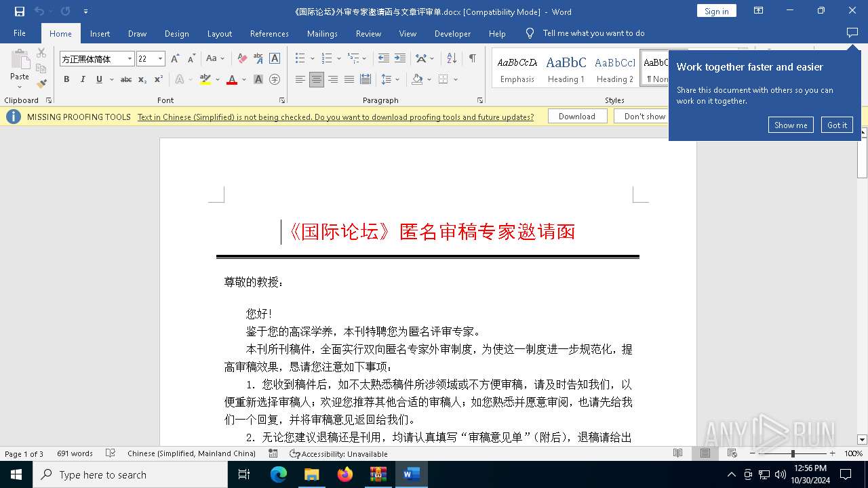Expand the Change Case dropdown
This screenshot has height=488, width=868.
tap(222, 59)
